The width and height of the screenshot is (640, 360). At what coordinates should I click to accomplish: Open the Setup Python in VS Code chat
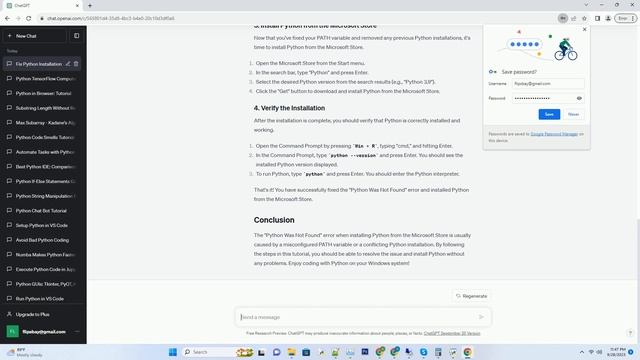[42, 225]
